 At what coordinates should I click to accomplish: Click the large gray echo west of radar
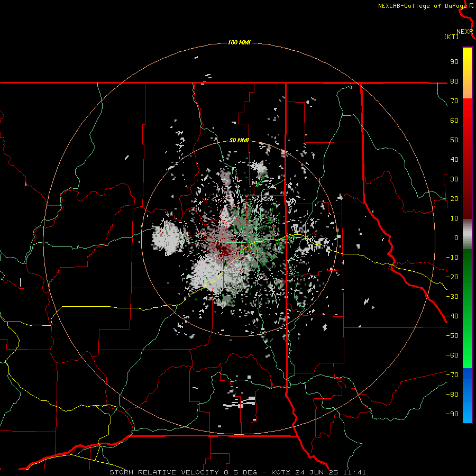coord(168,239)
